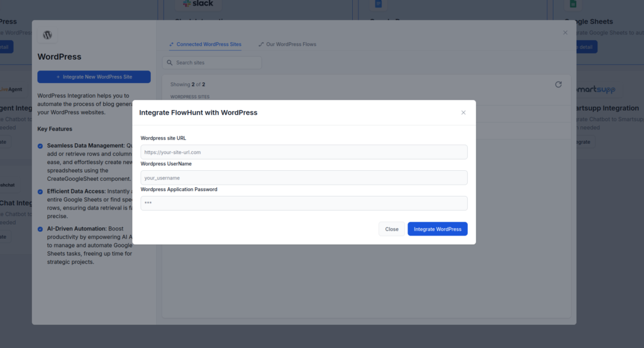644x348 pixels.
Task: Click the WordPress logo icon
Action: [47, 35]
